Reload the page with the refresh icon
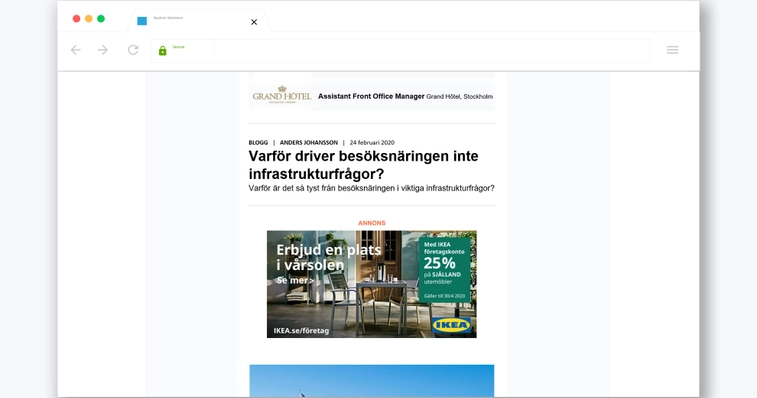This screenshot has width=757, height=398. coord(133,50)
